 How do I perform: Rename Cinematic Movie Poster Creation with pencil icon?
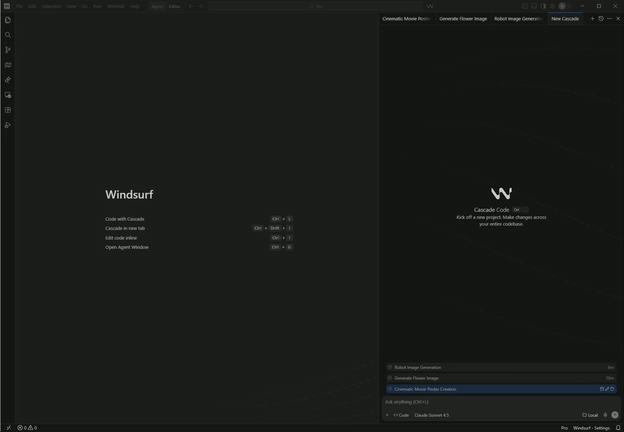click(607, 389)
